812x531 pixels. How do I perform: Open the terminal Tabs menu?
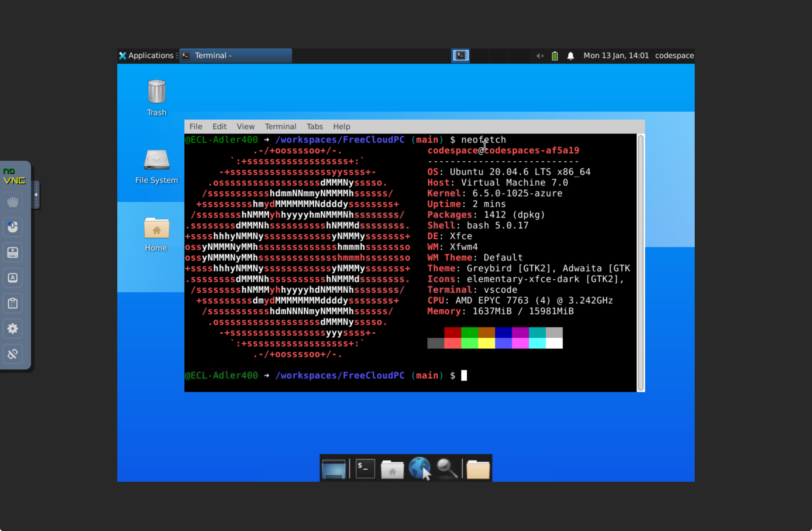coord(315,127)
